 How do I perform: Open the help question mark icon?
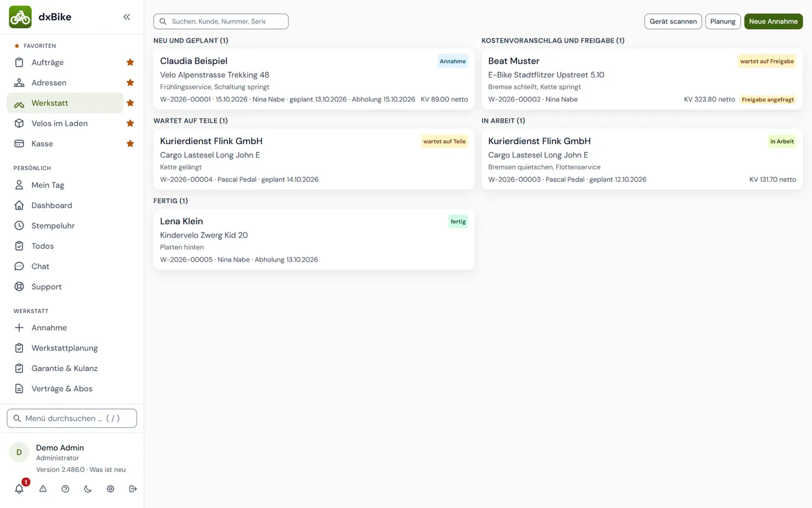[x=65, y=489]
